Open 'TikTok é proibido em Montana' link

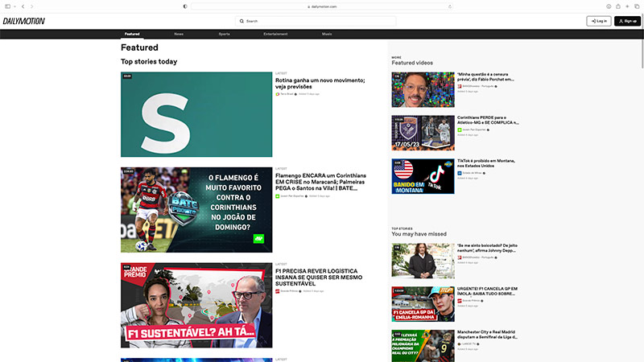(486, 163)
